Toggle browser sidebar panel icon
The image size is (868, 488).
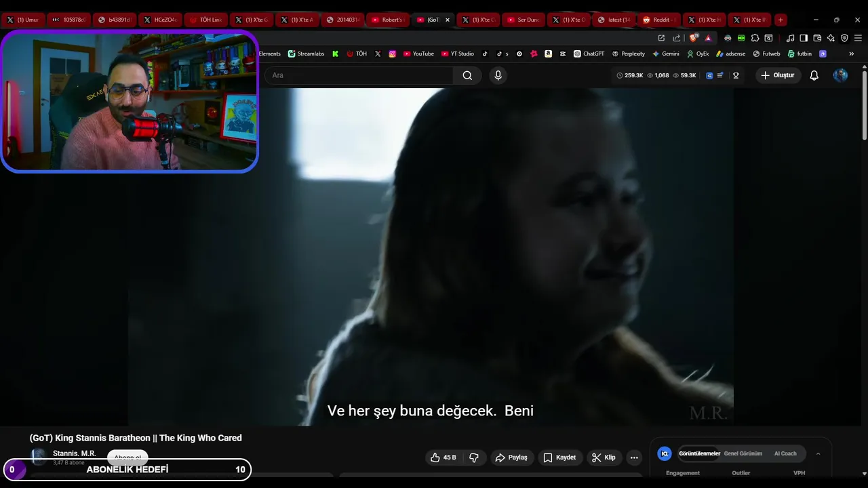804,38
